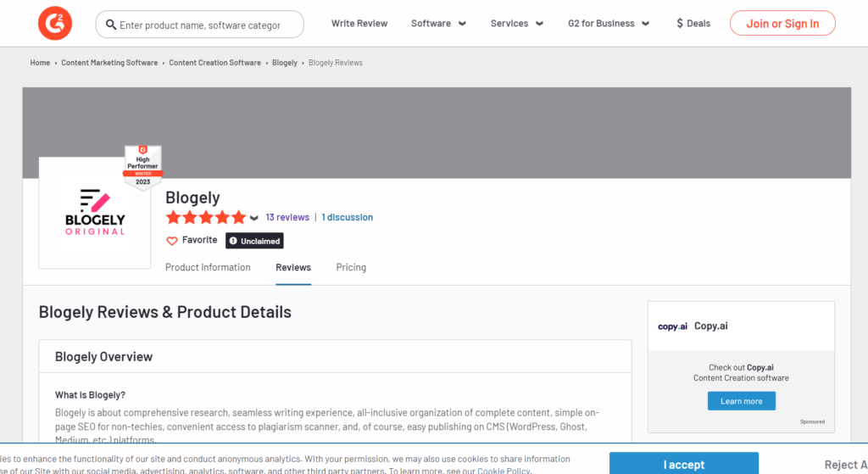Open the 13 reviews link
The image size is (868, 474).
coord(287,217)
